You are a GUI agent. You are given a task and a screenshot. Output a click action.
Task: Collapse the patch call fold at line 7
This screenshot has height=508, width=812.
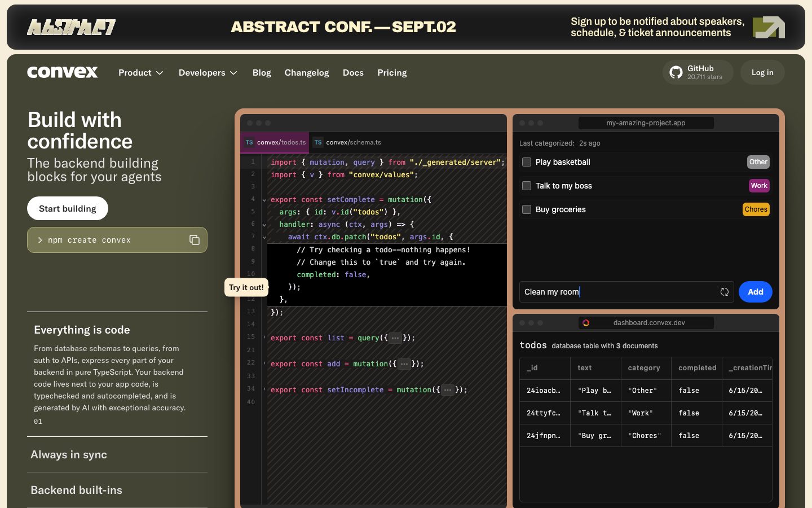tap(264, 237)
